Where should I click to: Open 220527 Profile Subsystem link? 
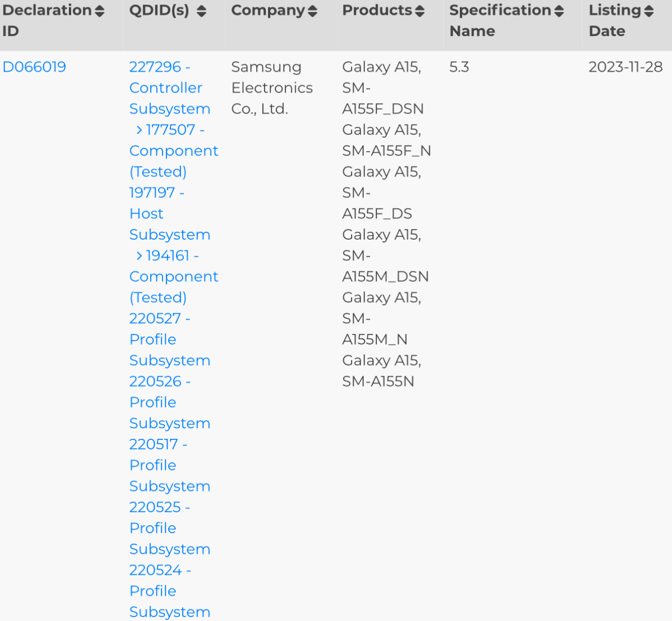pyautogui.click(x=169, y=340)
